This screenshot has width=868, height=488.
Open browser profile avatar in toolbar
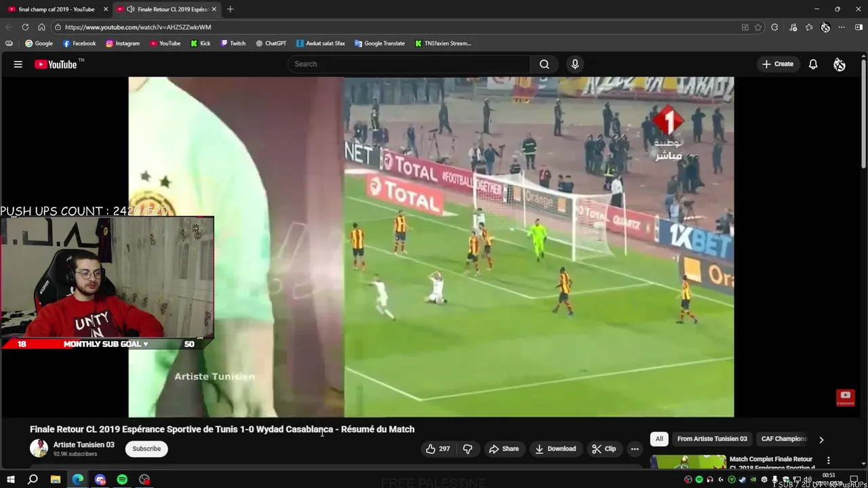point(825,27)
